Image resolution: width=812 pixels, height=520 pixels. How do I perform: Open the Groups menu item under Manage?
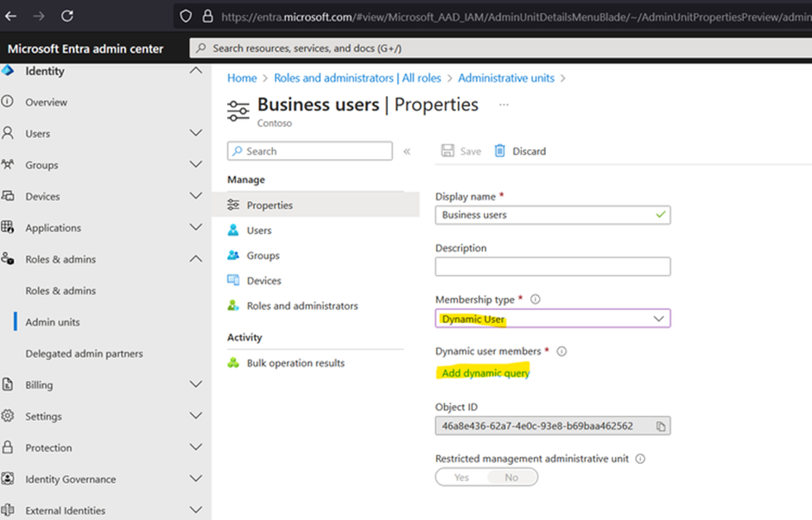point(263,256)
